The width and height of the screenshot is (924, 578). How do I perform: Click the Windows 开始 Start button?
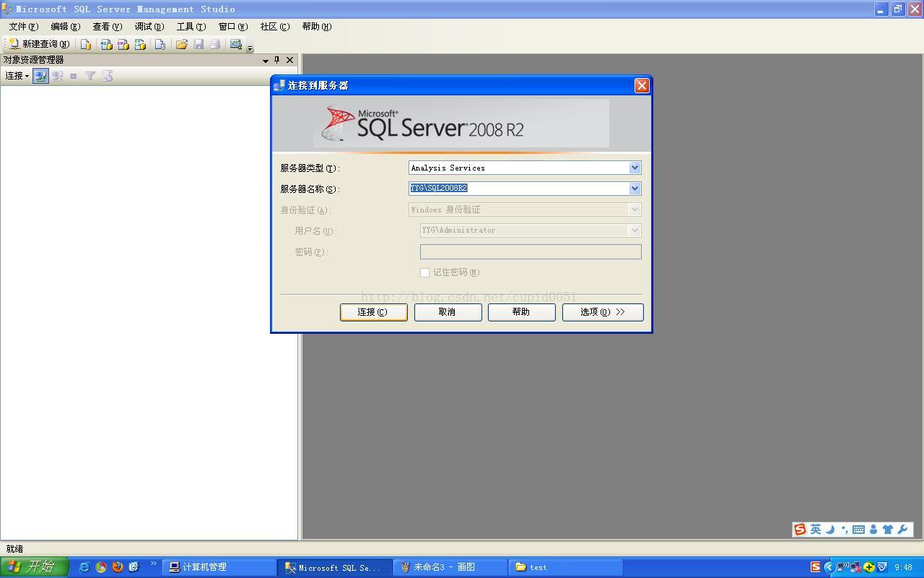34,567
